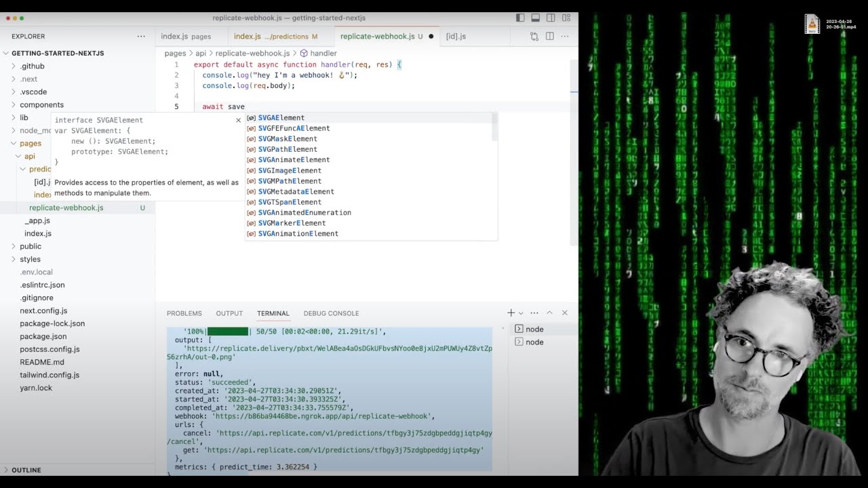868x488 pixels.
Task: Expand styles folder
Action: click(77, 260)
